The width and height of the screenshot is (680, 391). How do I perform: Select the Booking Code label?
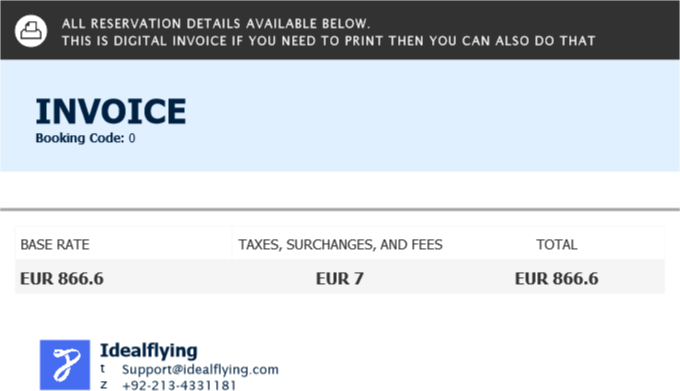(x=80, y=138)
